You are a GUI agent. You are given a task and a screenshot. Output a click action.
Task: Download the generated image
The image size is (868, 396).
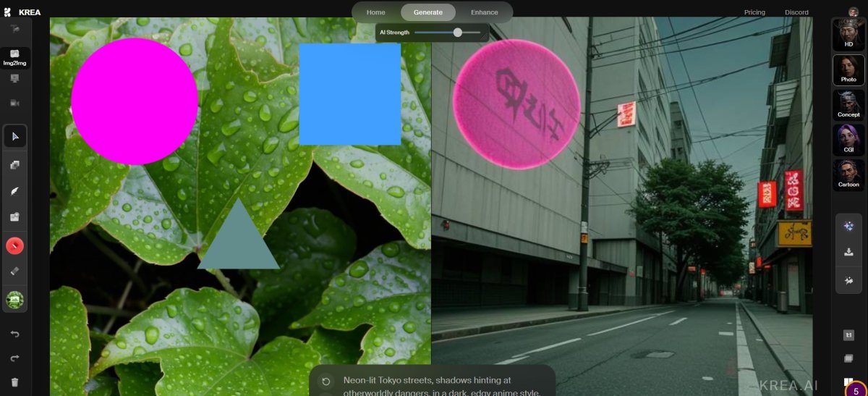point(848,253)
